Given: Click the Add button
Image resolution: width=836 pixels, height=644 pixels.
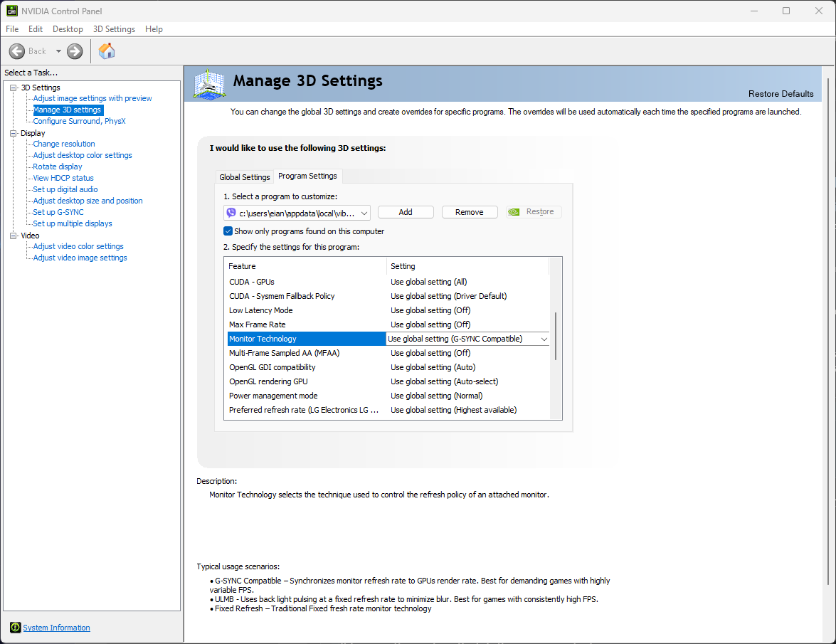Looking at the screenshot, I should click(x=406, y=212).
